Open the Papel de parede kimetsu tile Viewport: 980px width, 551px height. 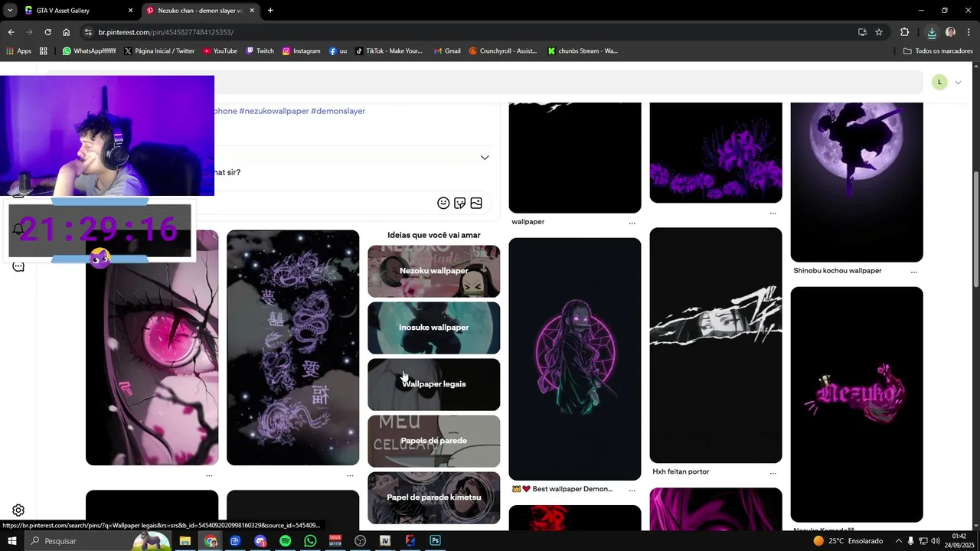[433, 497]
